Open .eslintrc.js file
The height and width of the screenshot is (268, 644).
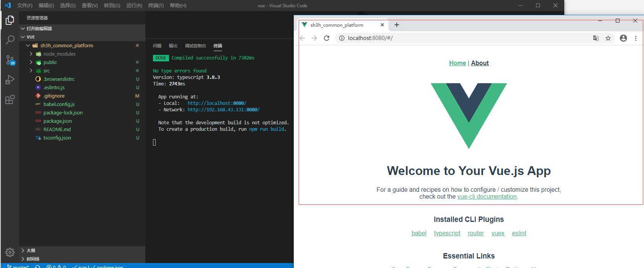54,87
